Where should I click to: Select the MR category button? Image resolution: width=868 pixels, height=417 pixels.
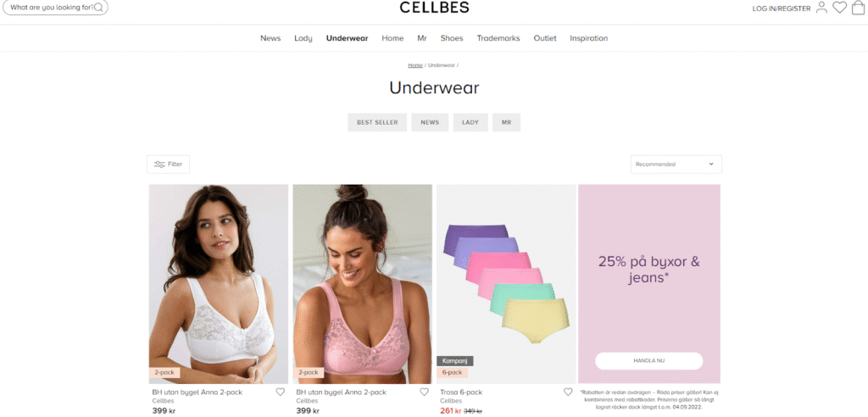(x=506, y=122)
